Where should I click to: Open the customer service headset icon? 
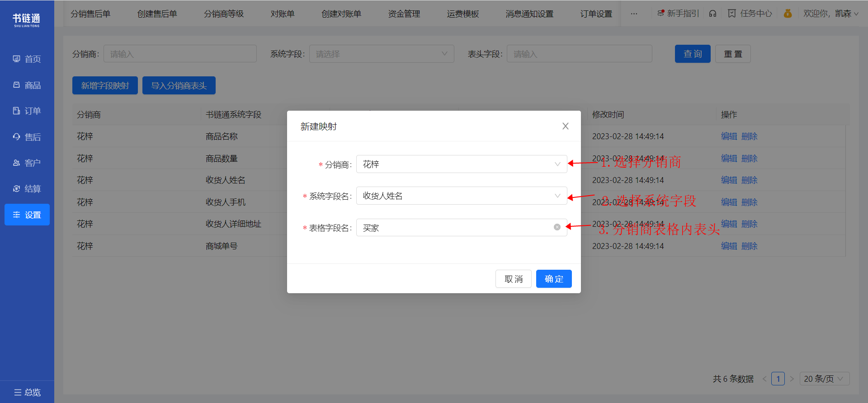click(713, 14)
